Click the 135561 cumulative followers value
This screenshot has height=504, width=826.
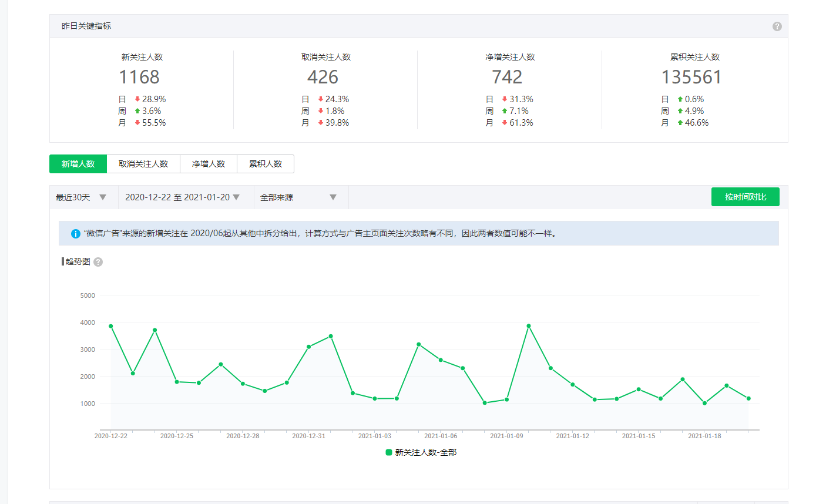pyautogui.click(x=691, y=77)
